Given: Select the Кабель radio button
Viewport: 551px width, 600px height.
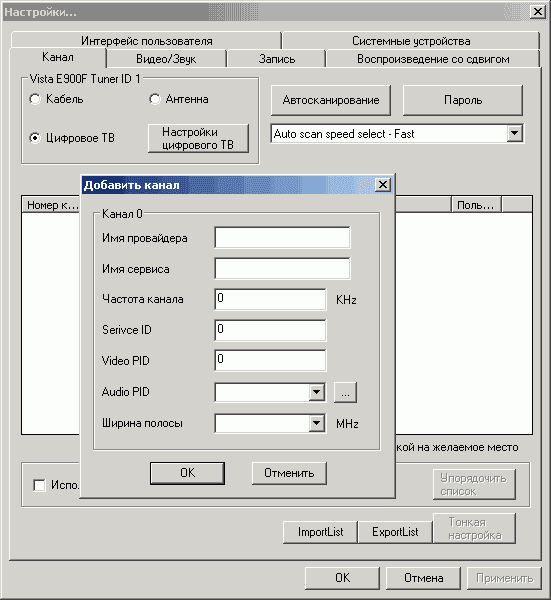Looking at the screenshot, I should click(x=35, y=99).
